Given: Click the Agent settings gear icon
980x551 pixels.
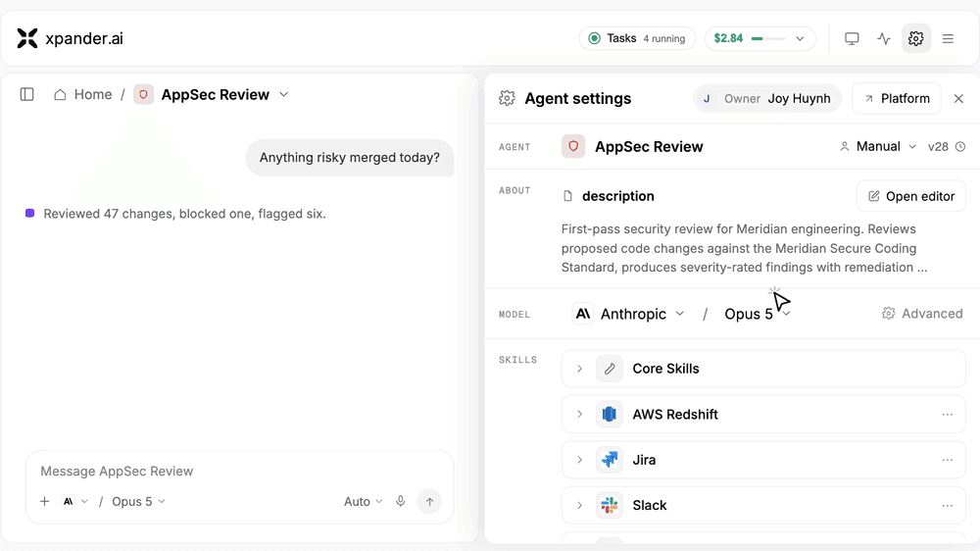Looking at the screenshot, I should click(507, 98).
